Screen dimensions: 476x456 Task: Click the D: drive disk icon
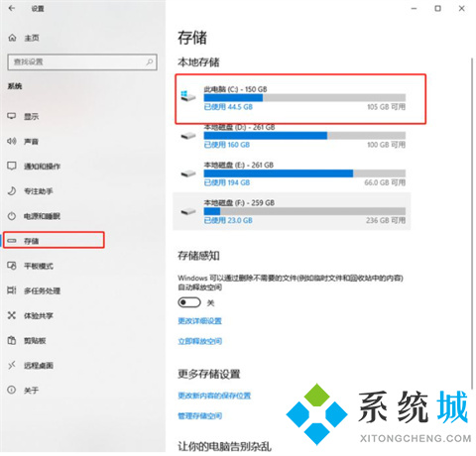pyautogui.click(x=188, y=136)
